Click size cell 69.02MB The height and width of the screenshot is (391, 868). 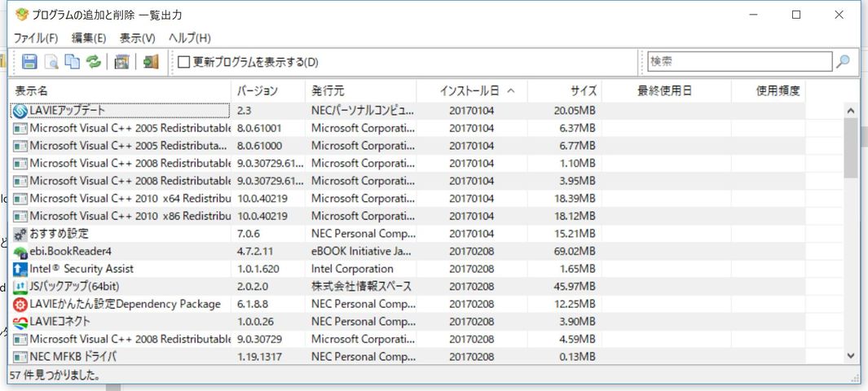[575, 251]
